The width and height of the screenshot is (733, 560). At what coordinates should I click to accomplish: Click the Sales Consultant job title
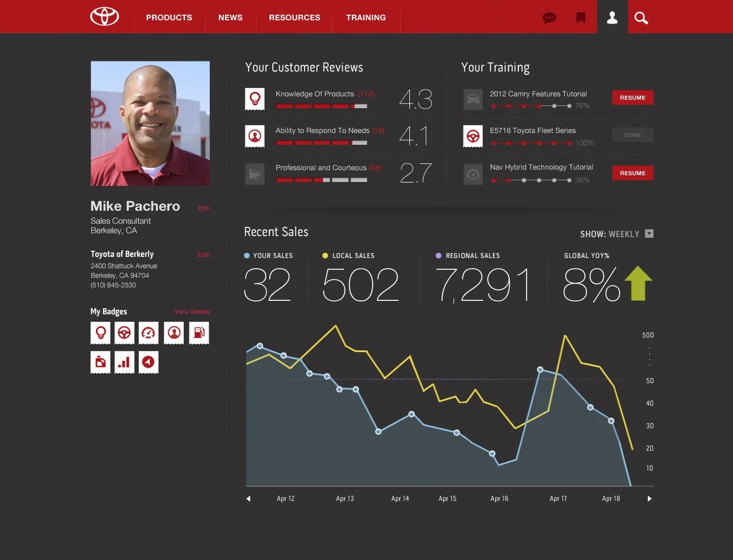coord(121,221)
